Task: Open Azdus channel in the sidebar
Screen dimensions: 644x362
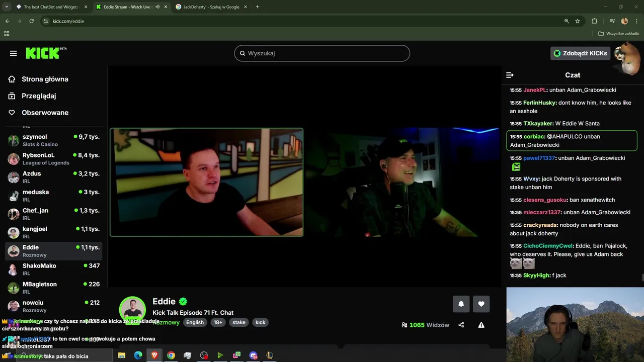Action: [x=54, y=177]
